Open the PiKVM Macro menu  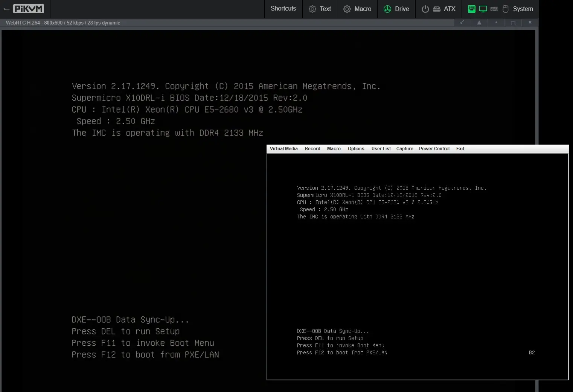[x=357, y=9]
